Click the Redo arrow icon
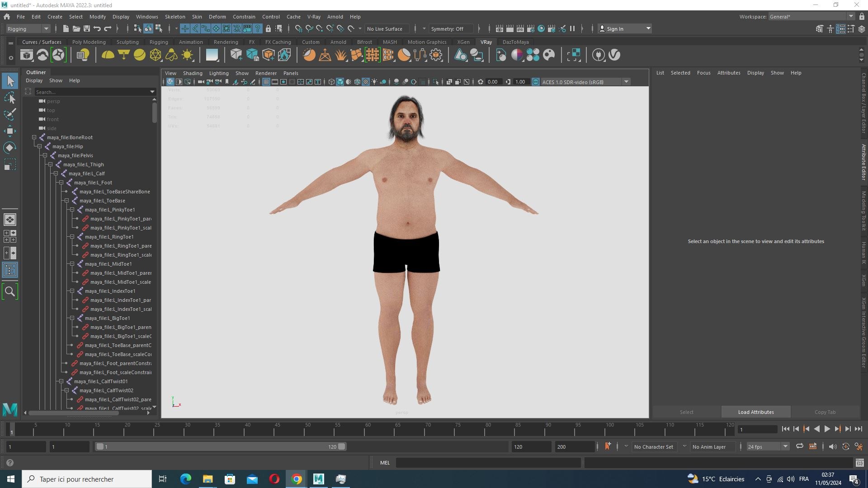This screenshot has width=868, height=488. pyautogui.click(x=107, y=28)
